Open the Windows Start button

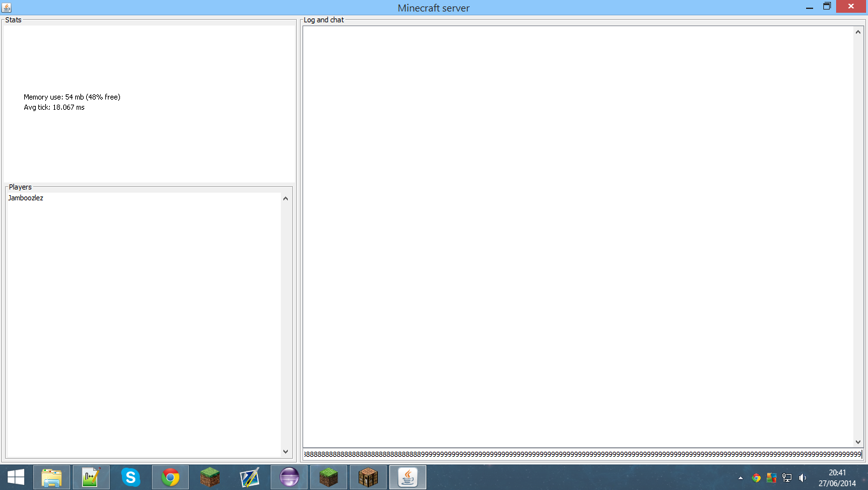(16, 477)
